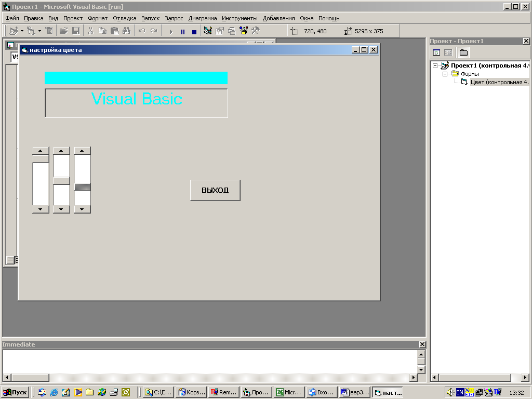Click the Undo toolbar icon
This screenshot has height=399, width=532.
[x=142, y=31]
